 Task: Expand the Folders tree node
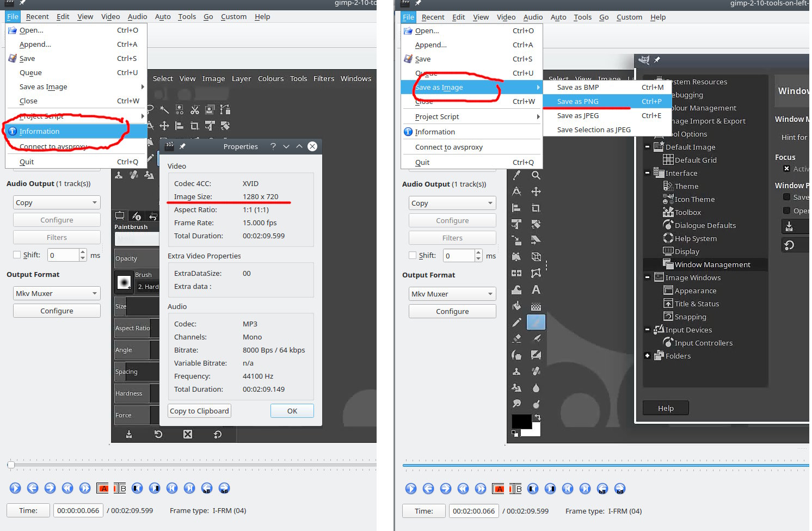pos(647,356)
